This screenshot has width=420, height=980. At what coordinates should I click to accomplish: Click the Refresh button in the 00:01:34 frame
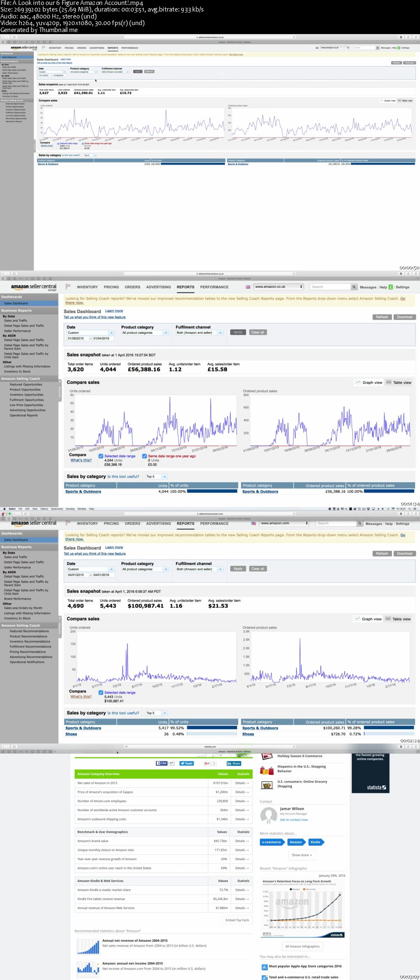point(382,317)
